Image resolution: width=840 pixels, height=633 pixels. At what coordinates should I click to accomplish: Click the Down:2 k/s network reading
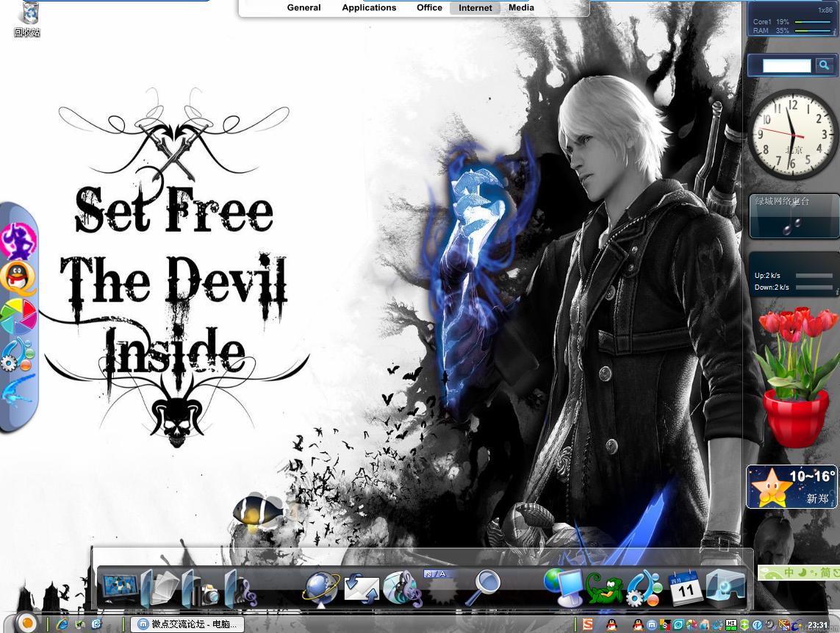(x=772, y=287)
